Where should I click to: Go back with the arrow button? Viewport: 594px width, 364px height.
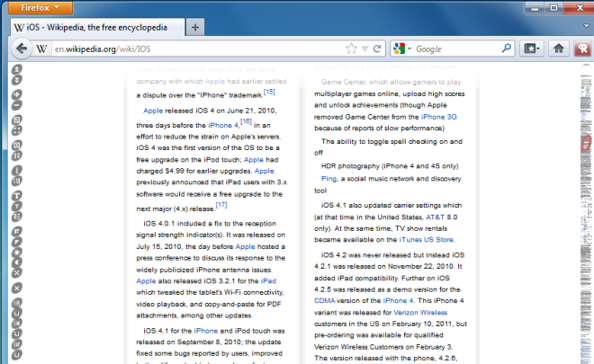(x=22, y=49)
